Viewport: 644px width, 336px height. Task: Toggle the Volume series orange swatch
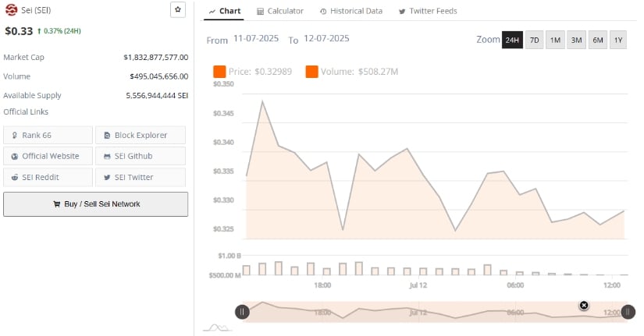coord(311,72)
